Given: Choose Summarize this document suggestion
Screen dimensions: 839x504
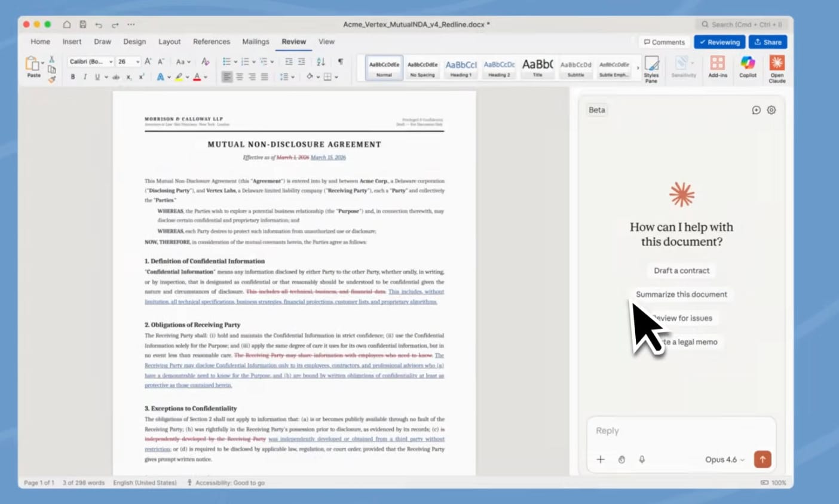Looking at the screenshot, I should pyautogui.click(x=681, y=294).
